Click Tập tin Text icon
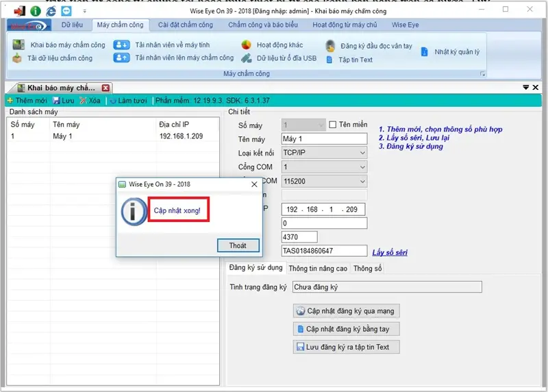 pyautogui.click(x=329, y=60)
